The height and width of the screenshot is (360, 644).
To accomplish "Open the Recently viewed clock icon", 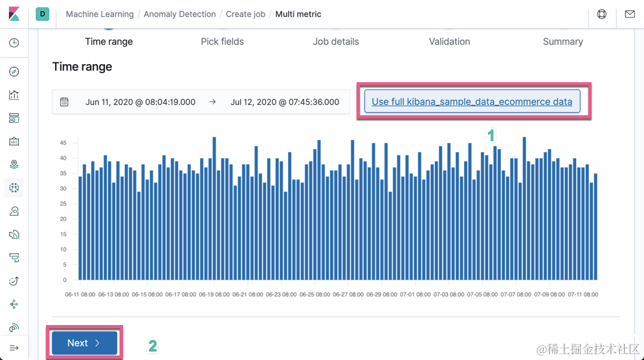I will click(x=14, y=43).
